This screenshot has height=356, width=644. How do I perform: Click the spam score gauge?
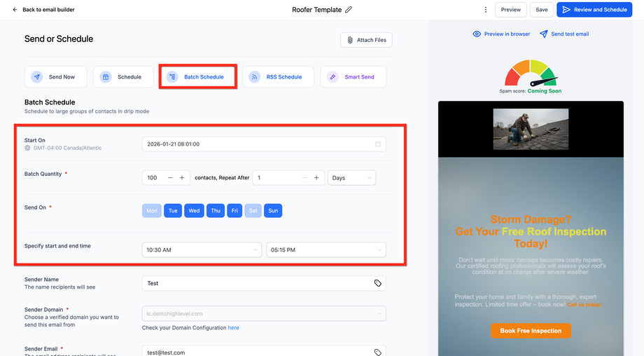click(x=530, y=74)
